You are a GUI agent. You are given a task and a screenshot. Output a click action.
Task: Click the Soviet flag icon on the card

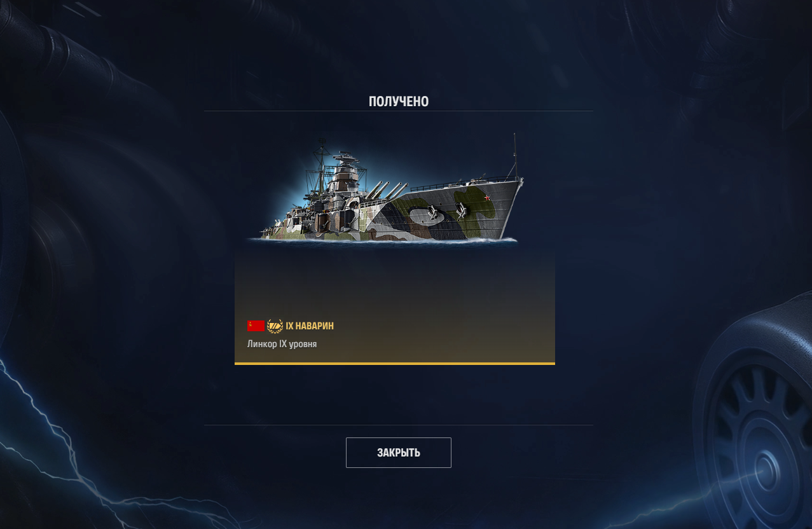click(x=256, y=326)
